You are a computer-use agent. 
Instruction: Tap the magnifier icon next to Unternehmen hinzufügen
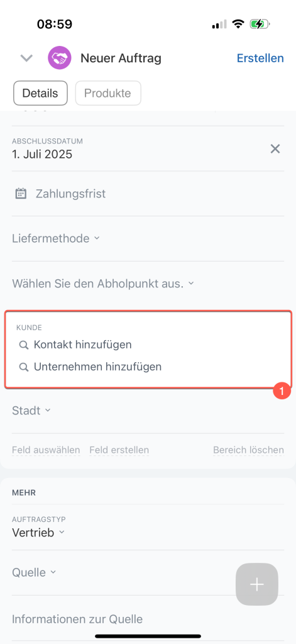[x=24, y=367]
